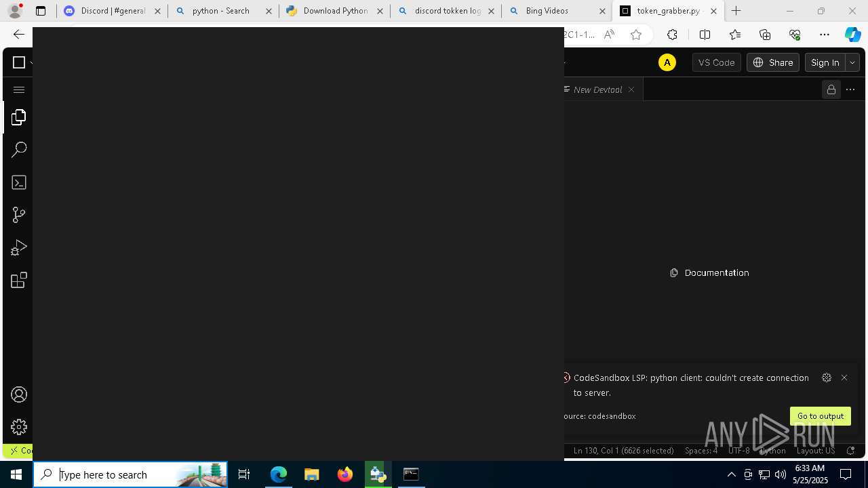Close the Download Python browser tab
Image resolution: width=868 pixels, height=488 pixels.
(x=380, y=11)
